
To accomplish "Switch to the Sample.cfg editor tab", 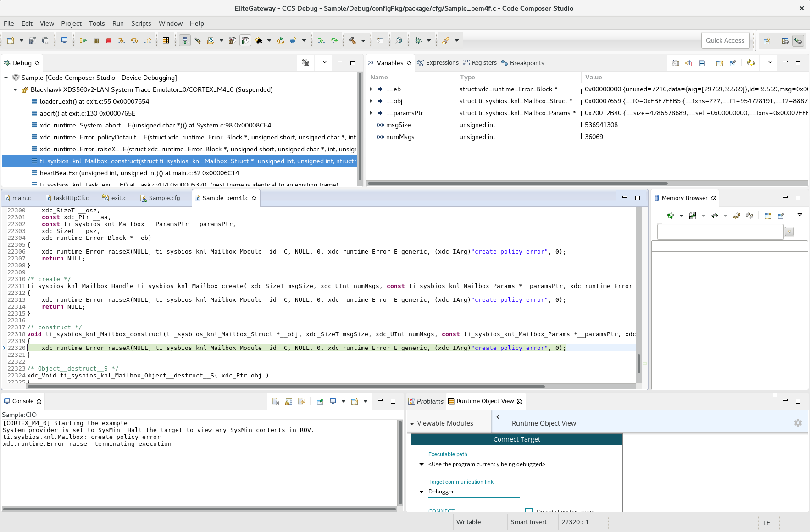I will (161, 198).
